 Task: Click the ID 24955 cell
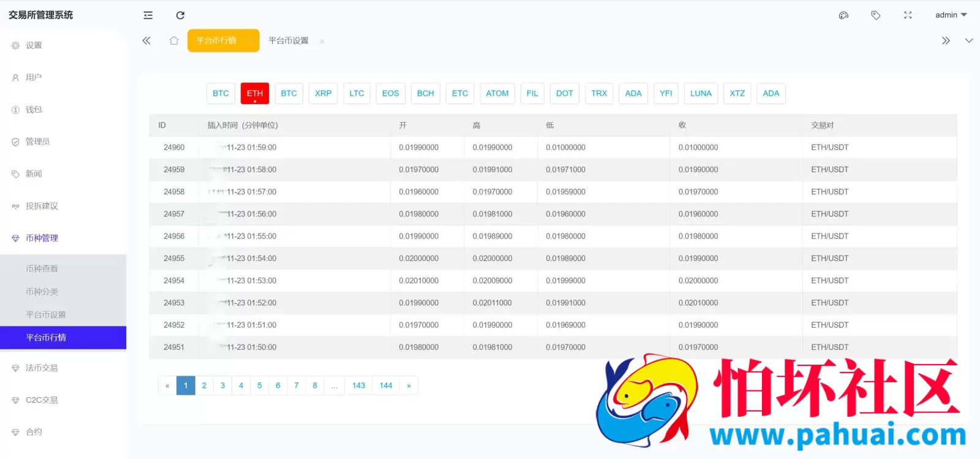pyautogui.click(x=174, y=258)
